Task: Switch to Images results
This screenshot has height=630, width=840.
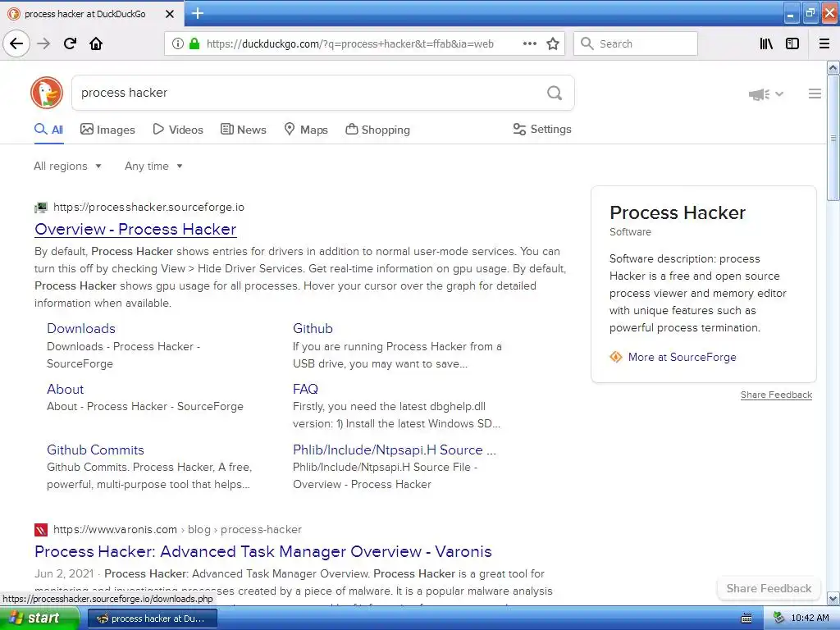Action: [x=107, y=130]
